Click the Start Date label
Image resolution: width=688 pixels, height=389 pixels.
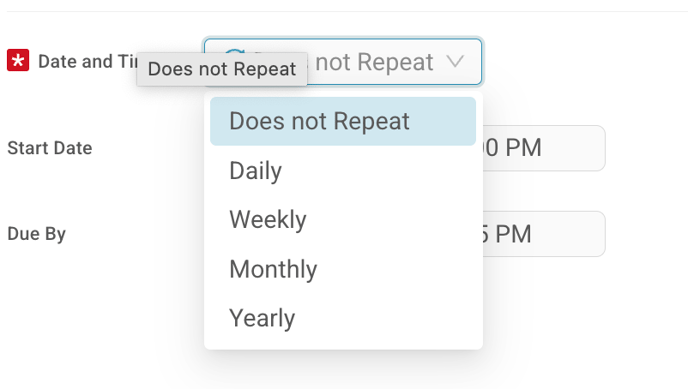[50, 148]
